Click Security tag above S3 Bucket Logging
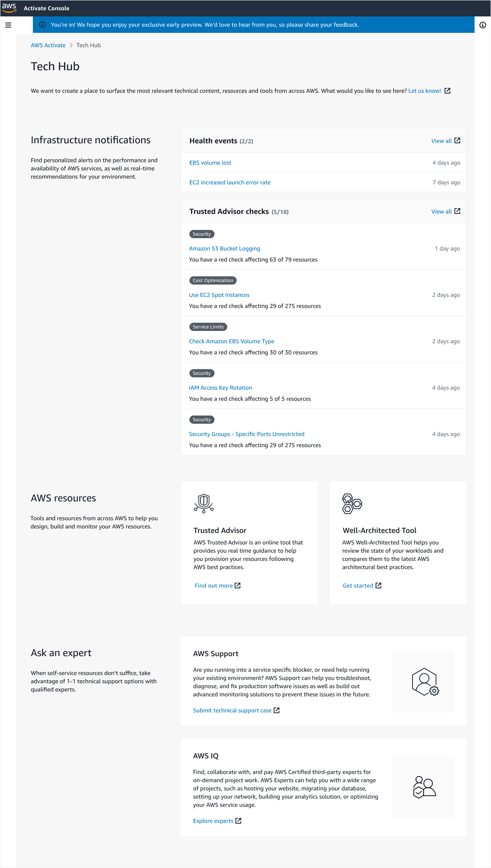Image resolution: width=491 pixels, height=868 pixels. (x=202, y=234)
